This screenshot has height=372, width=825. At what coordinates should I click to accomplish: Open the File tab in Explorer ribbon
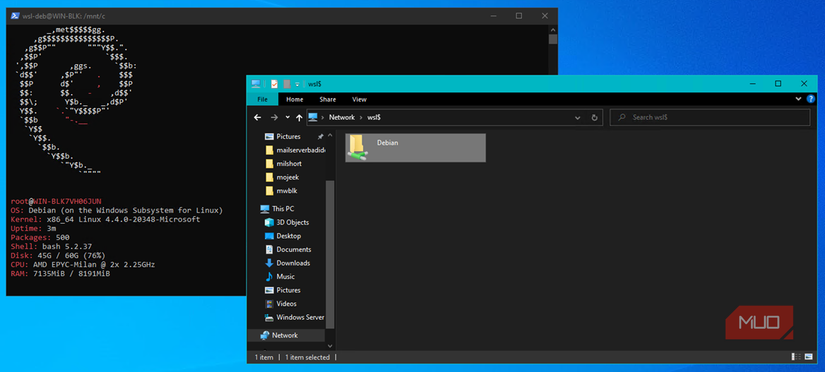click(x=262, y=99)
